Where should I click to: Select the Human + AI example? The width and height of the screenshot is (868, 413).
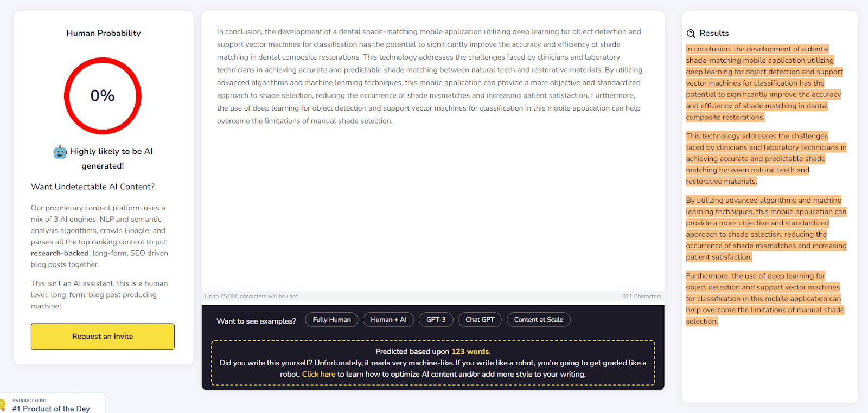pyautogui.click(x=388, y=320)
